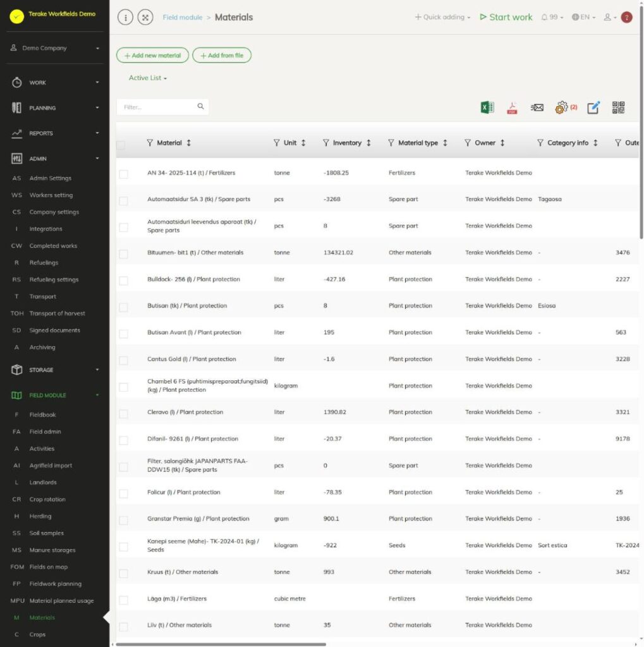Collapse the STORAGE sidebar section

click(x=55, y=370)
